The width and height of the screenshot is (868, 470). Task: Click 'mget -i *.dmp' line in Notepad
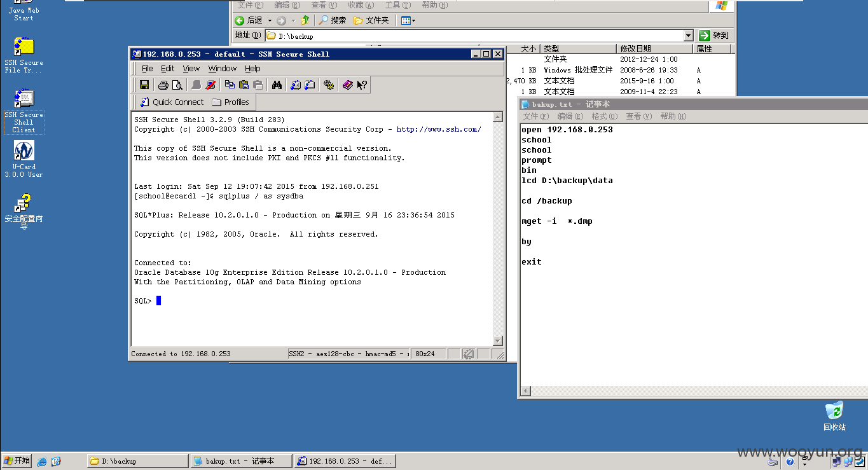click(557, 221)
